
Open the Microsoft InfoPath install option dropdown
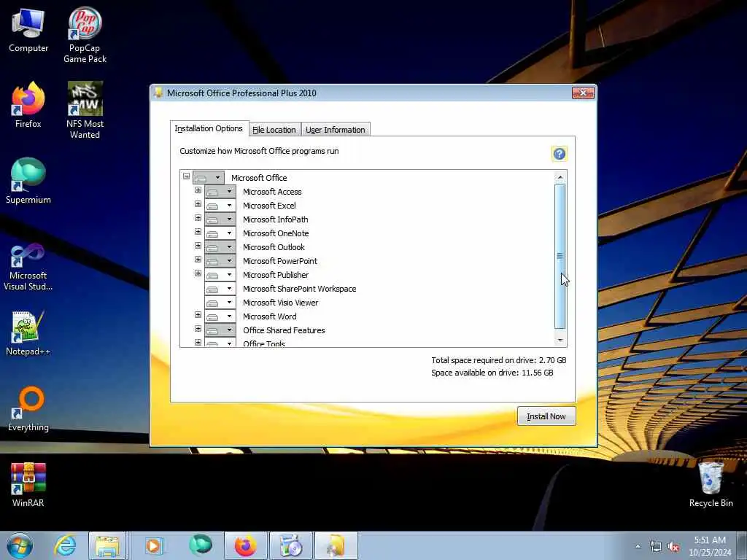point(220,219)
